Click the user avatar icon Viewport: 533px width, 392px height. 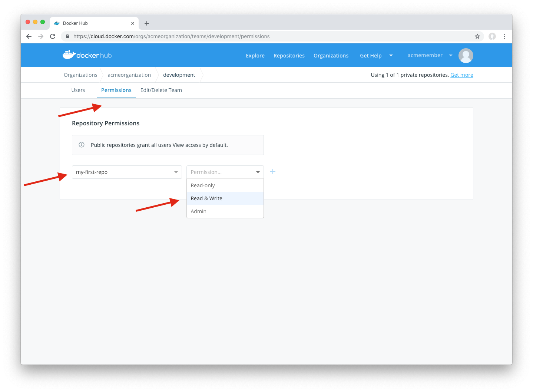click(x=466, y=56)
